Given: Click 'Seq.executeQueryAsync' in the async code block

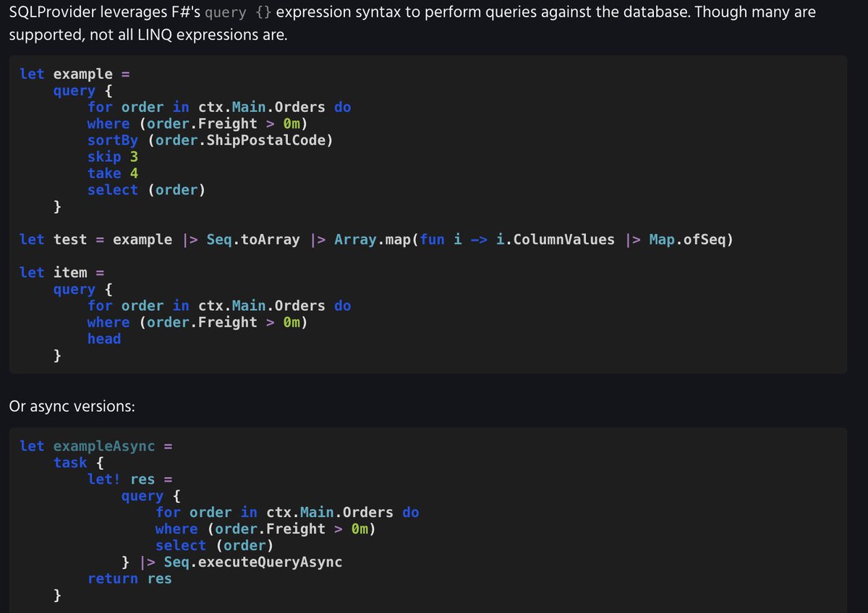Looking at the screenshot, I should [x=253, y=562].
